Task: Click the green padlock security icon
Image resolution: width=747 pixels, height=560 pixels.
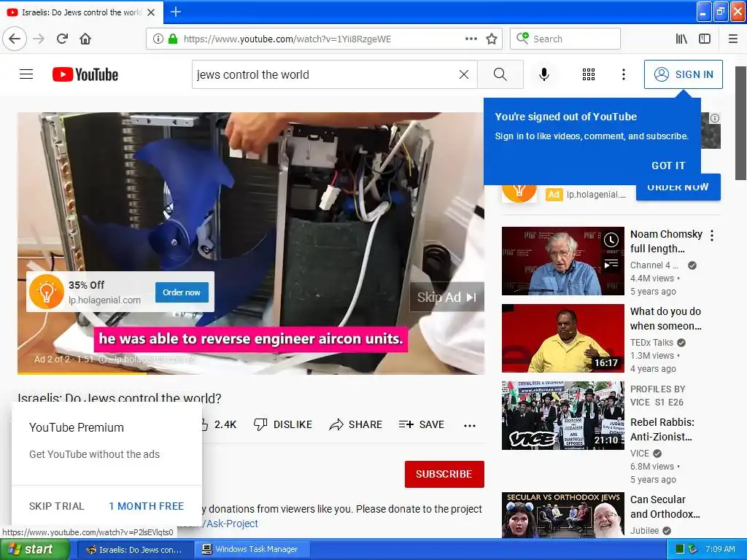Action: coord(172,39)
